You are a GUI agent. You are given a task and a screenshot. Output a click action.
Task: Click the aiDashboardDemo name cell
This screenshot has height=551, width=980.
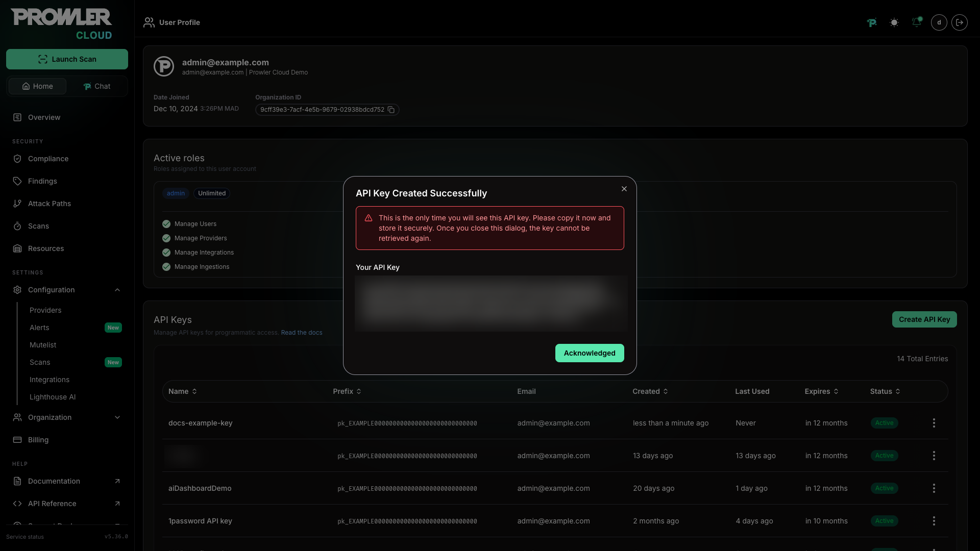click(200, 488)
